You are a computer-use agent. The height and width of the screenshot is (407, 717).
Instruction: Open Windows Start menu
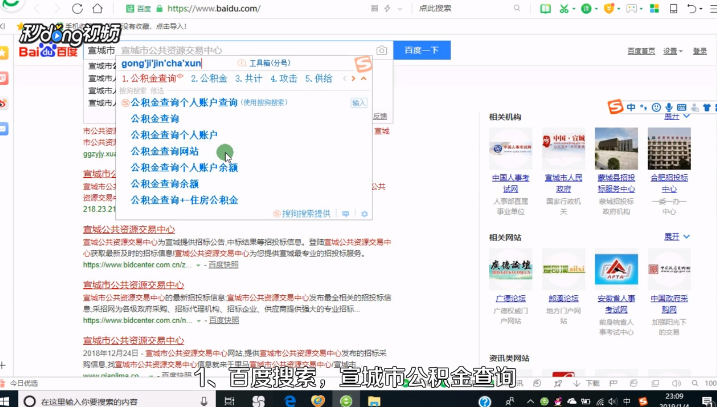tap(5, 402)
